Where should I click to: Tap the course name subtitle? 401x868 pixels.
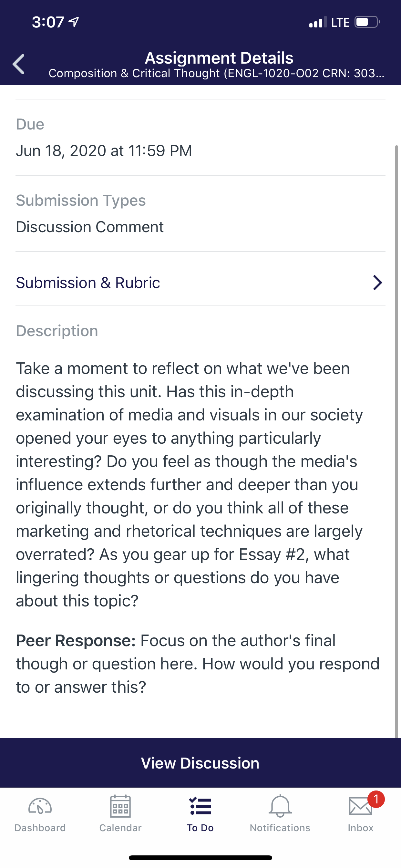click(x=216, y=73)
